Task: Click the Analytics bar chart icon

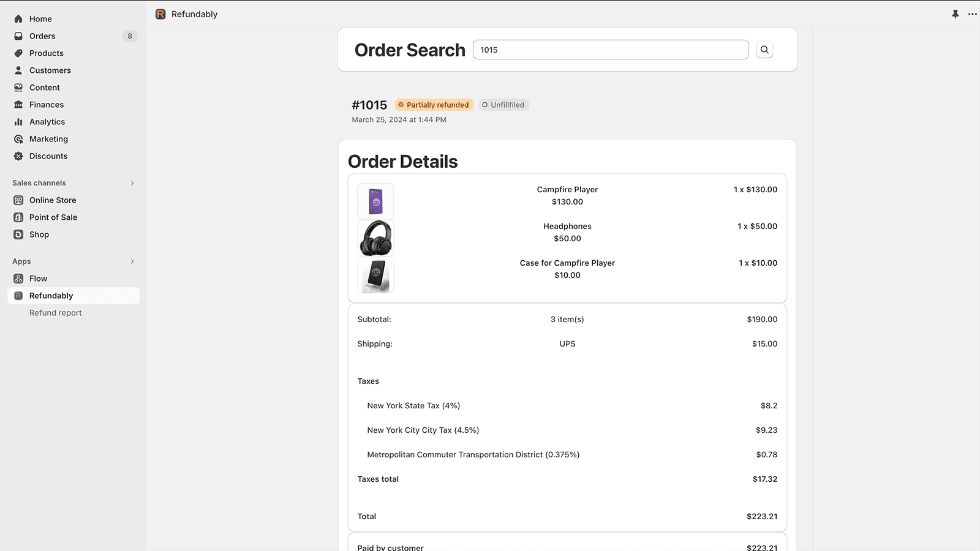Action: pyautogui.click(x=18, y=122)
